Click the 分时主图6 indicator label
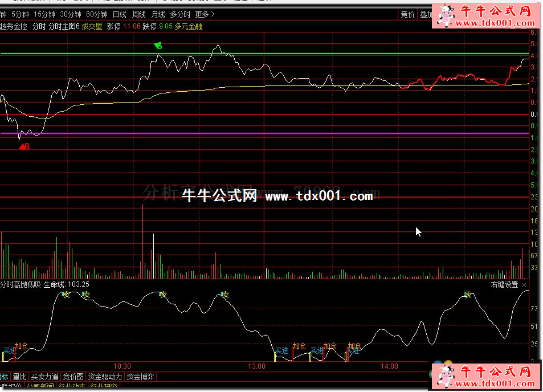Screen dimensions: 543x392 64,26
